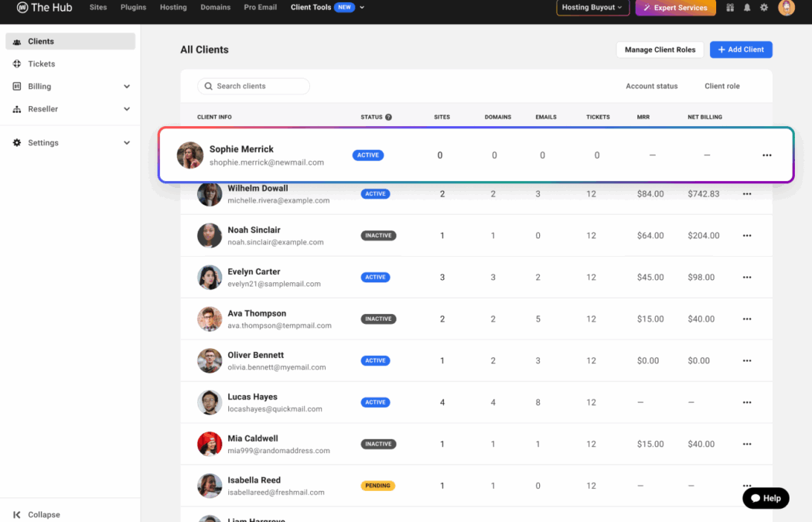Screen dimensions: 812x522
Task: Open the Hosting Buyout dropdown
Action: click(x=592, y=8)
